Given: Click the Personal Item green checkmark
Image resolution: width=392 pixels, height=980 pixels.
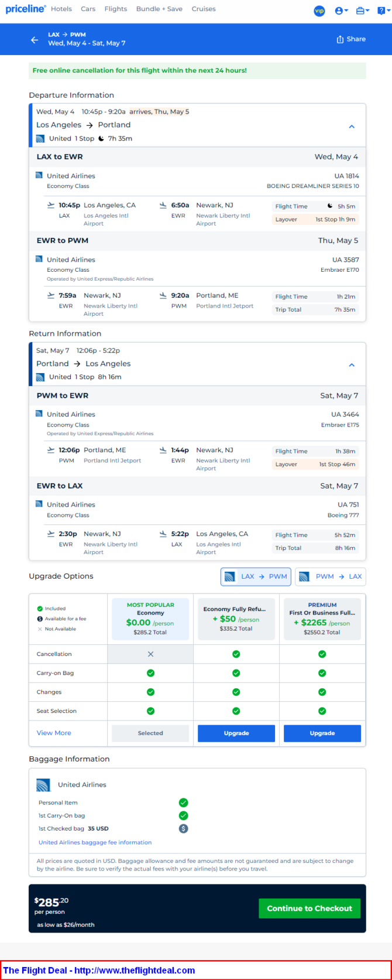Looking at the screenshot, I should pyautogui.click(x=183, y=803).
